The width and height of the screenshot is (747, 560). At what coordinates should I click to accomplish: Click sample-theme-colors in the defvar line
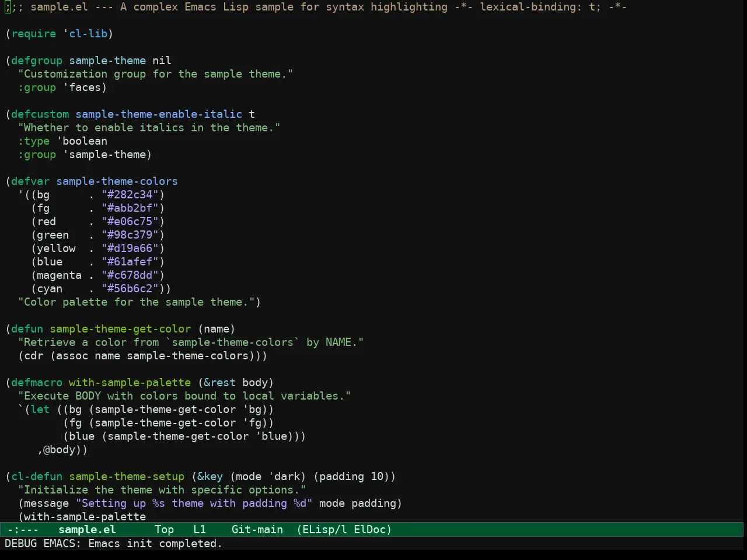pos(117,181)
